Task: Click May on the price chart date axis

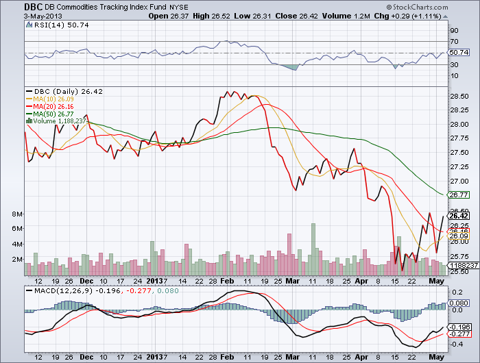Action: pyautogui.click(x=436, y=281)
